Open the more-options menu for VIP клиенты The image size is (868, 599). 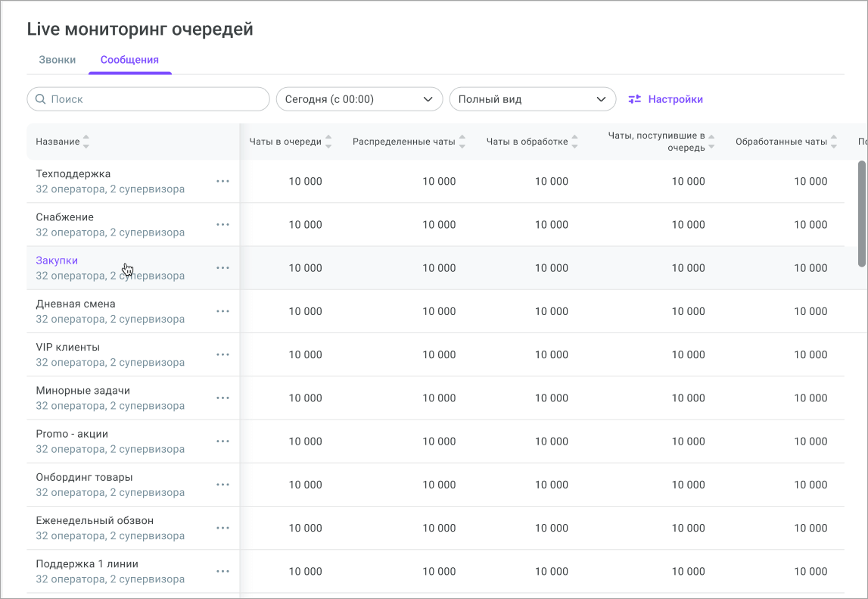pos(222,354)
